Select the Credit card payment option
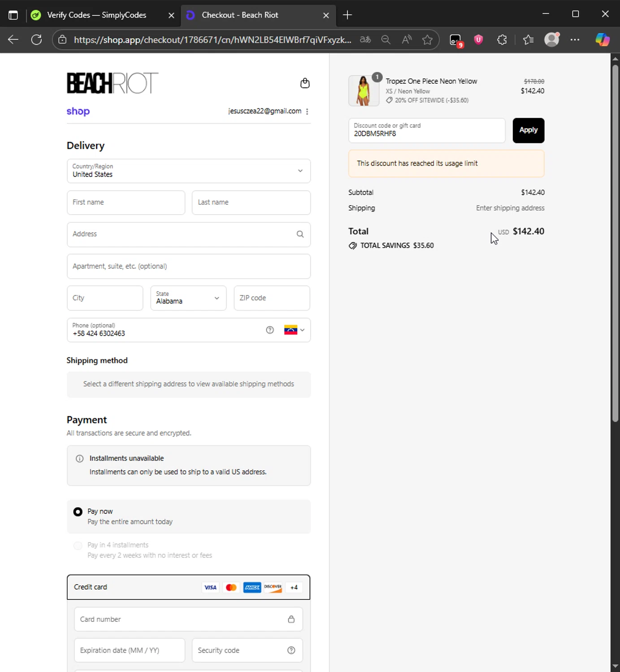 point(189,587)
